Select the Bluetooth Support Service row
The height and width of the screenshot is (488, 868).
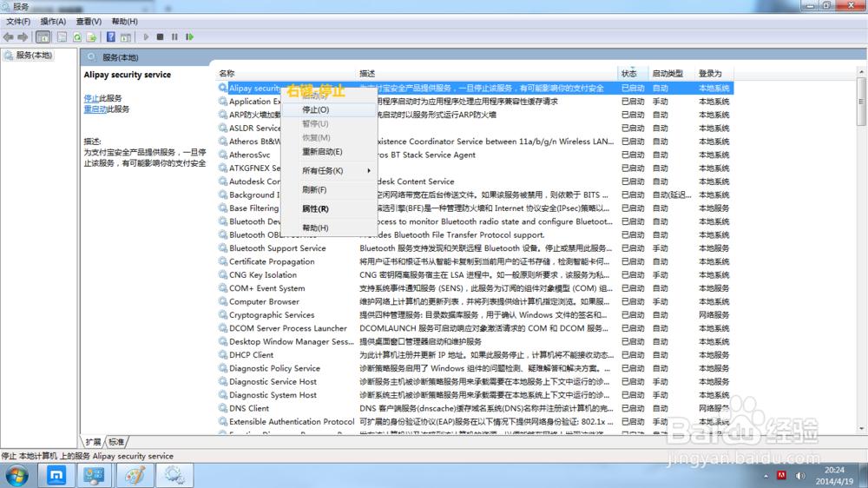(475, 248)
